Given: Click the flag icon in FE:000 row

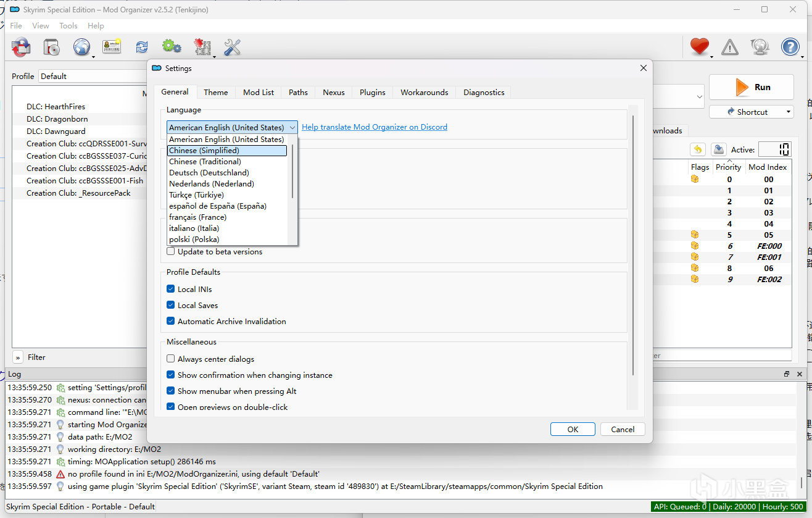Looking at the screenshot, I should [695, 246].
